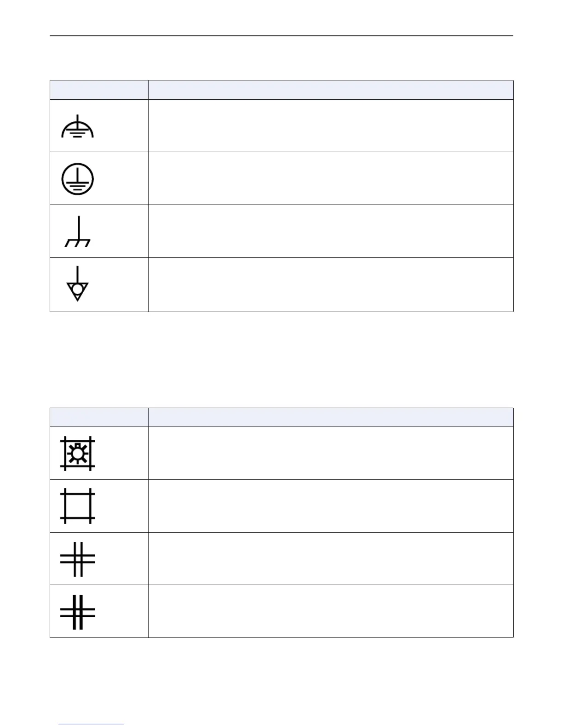Select the protective earth symbol inside a circle
The width and height of the screenshot is (563, 728).
click(x=78, y=179)
